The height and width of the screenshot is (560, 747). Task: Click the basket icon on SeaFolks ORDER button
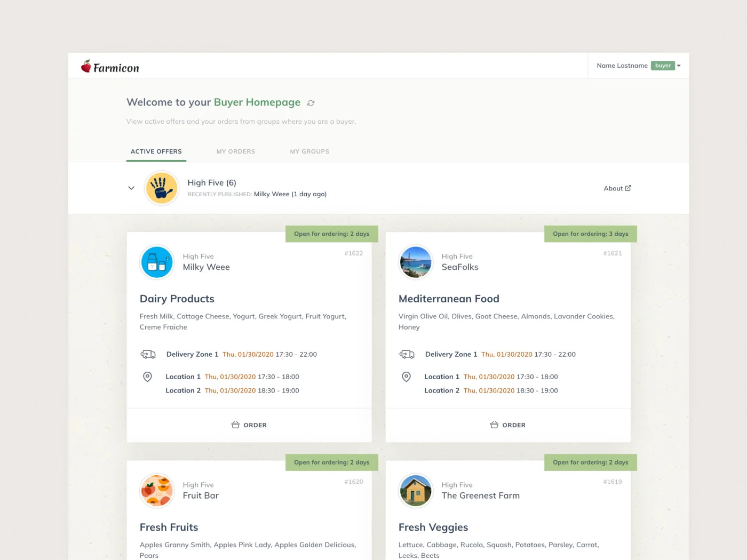click(494, 425)
